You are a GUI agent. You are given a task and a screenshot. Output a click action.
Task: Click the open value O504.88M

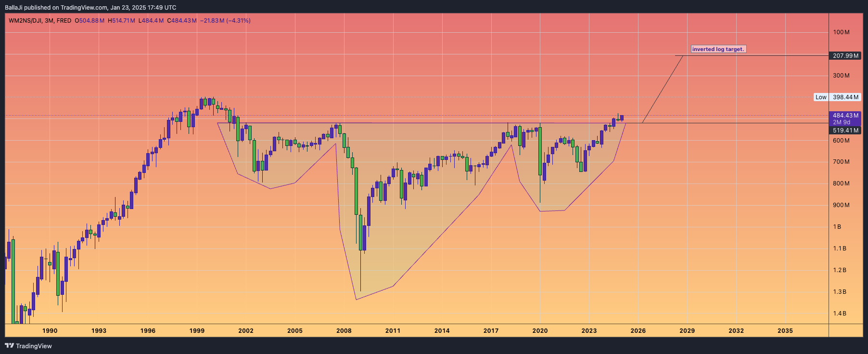(89, 21)
